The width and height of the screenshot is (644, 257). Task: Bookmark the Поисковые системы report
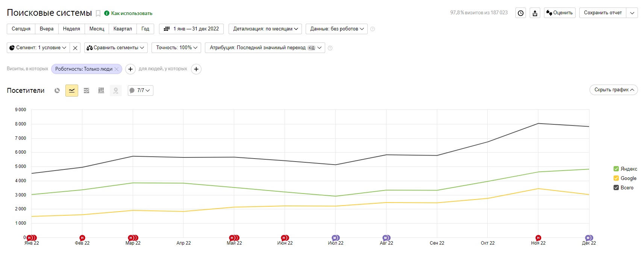click(x=98, y=14)
